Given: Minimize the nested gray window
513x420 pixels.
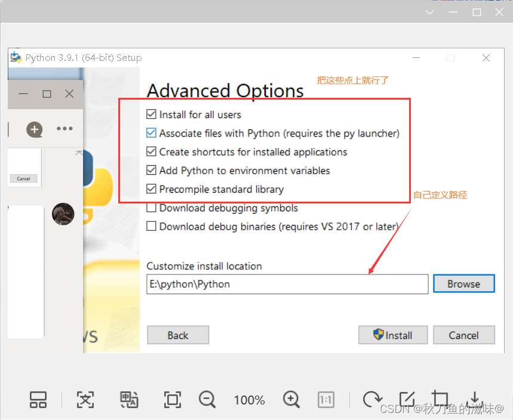Looking at the screenshot, I should pyautogui.click(x=23, y=94).
